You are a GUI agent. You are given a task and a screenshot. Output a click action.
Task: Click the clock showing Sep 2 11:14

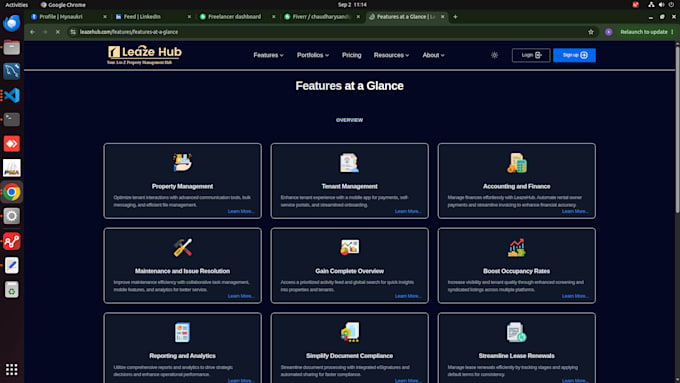click(352, 4)
